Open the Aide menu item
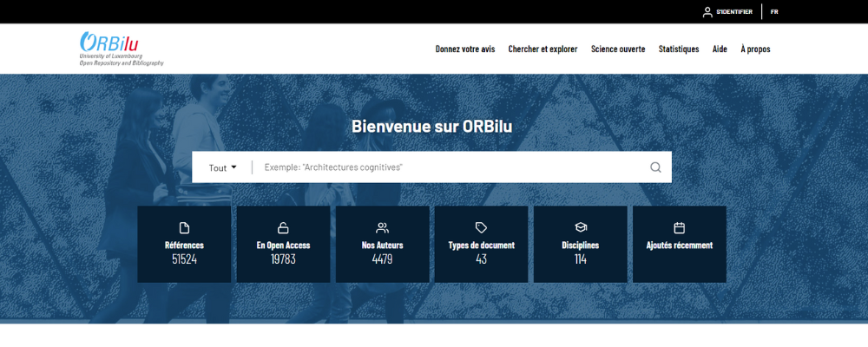868x347 pixels. [x=720, y=49]
